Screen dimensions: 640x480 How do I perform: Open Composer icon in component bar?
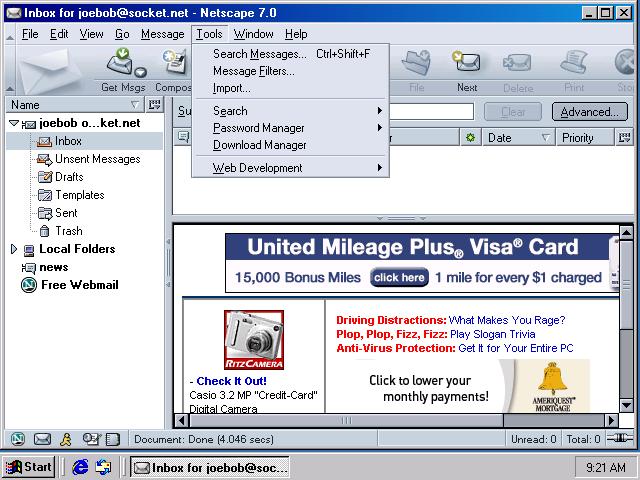tap(91, 439)
